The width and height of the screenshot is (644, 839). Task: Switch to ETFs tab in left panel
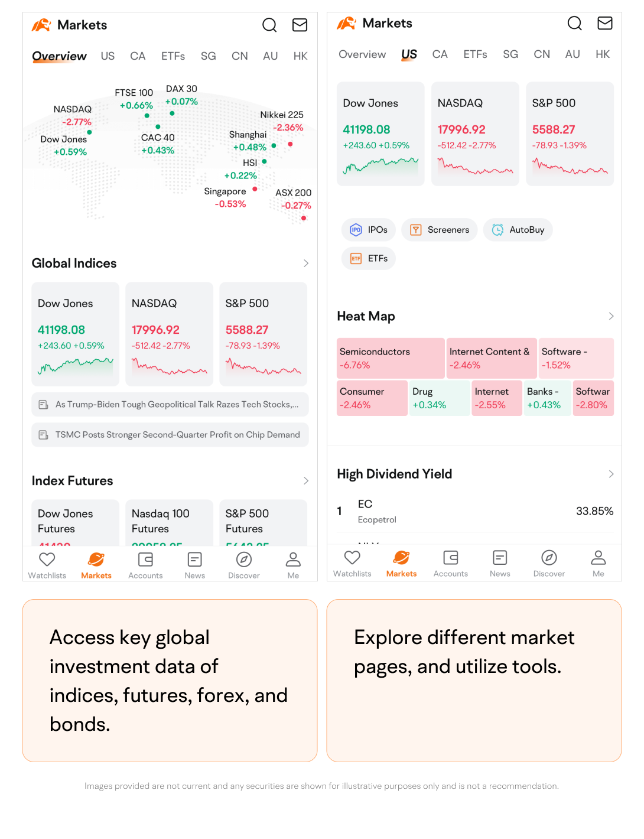(173, 56)
